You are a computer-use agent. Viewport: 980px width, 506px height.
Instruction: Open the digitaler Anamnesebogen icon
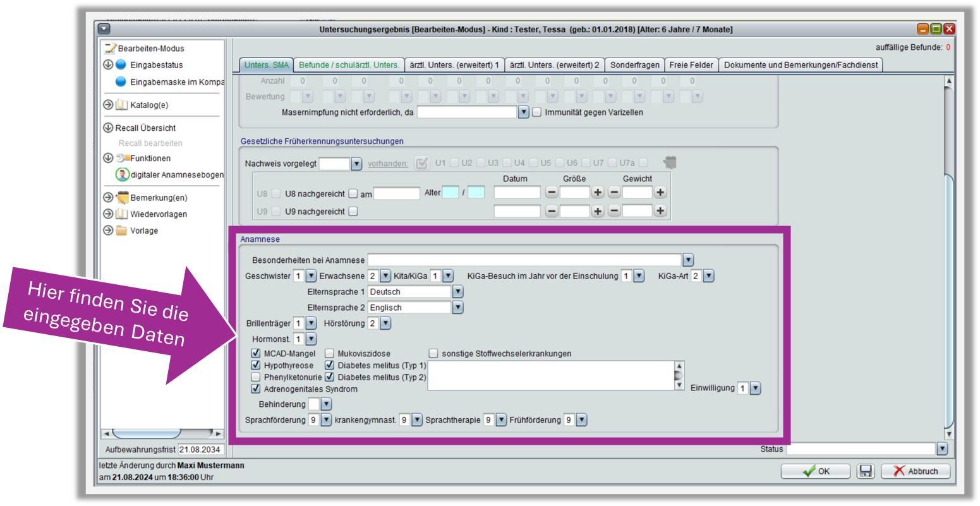coord(122,174)
